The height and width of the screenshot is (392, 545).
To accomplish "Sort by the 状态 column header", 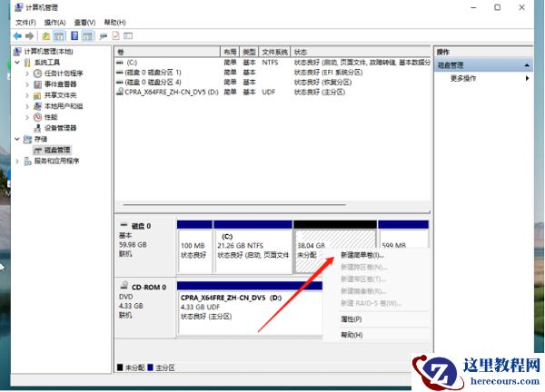I will coord(361,52).
